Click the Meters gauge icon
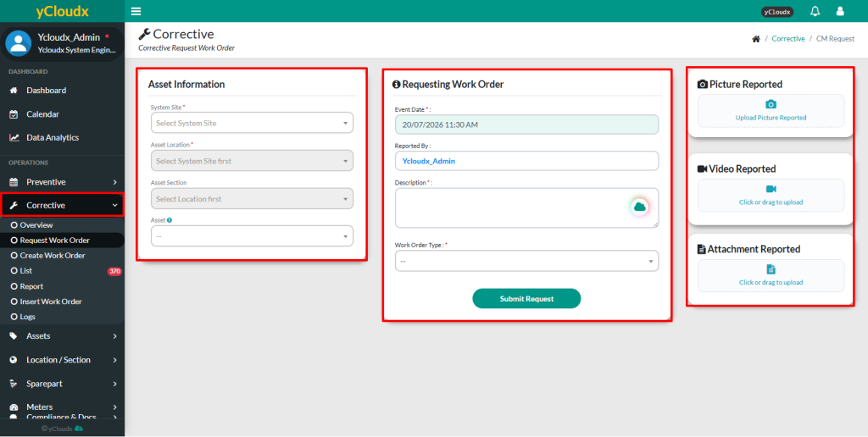The height and width of the screenshot is (437, 868). click(x=14, y=407)
